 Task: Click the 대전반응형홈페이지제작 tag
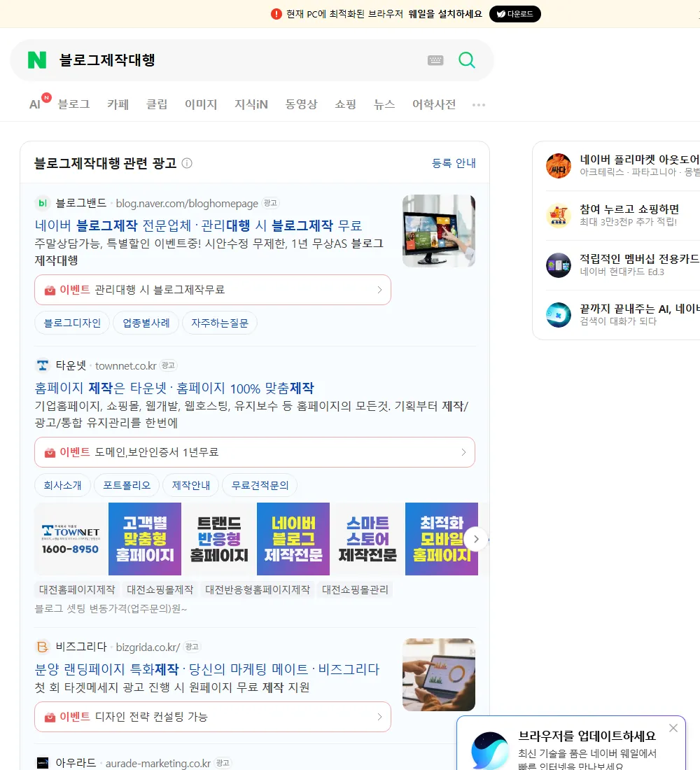click(258, 589)
